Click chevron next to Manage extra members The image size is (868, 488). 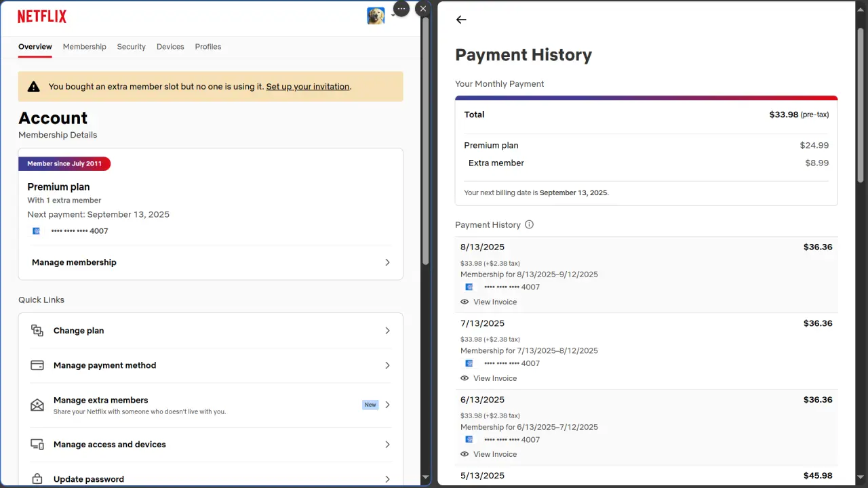387,405
